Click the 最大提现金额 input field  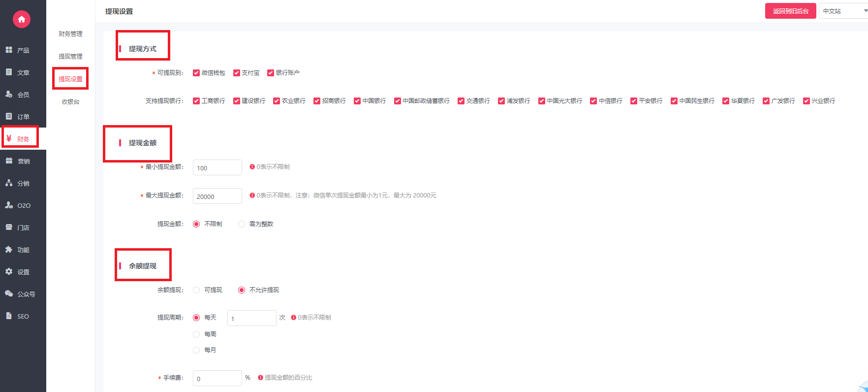pyautogui.click(x=217, y=196)
